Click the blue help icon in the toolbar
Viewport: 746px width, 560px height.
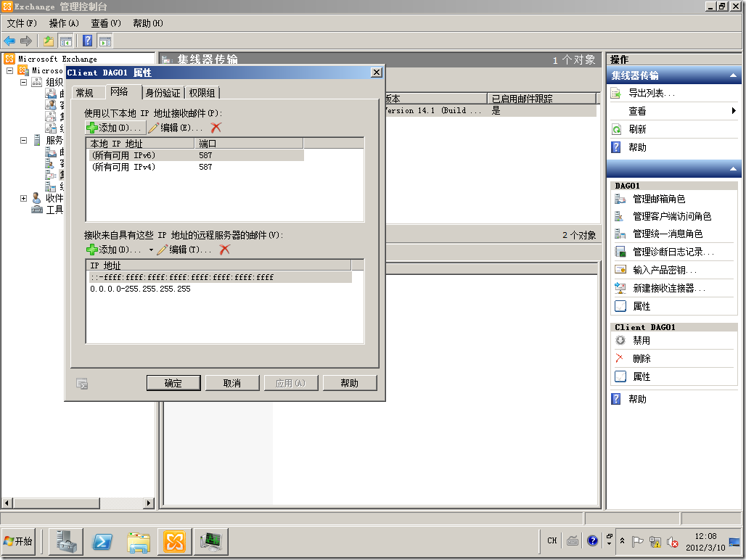click(x=88, y=41)
